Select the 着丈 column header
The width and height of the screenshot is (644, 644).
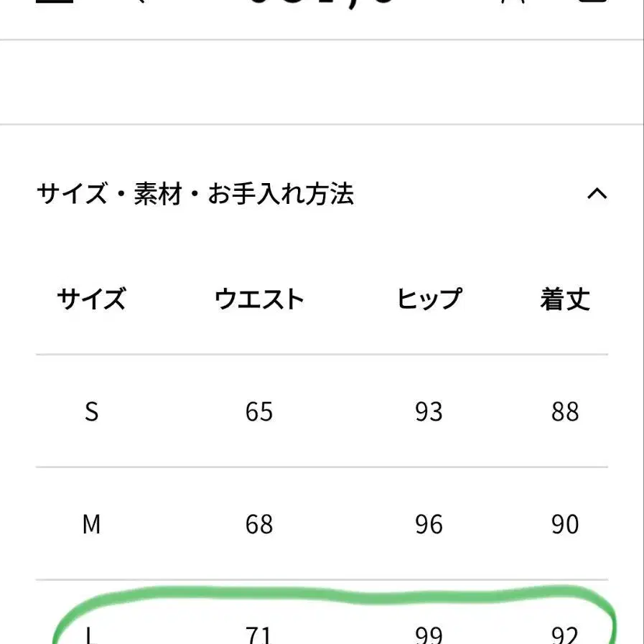565,299
